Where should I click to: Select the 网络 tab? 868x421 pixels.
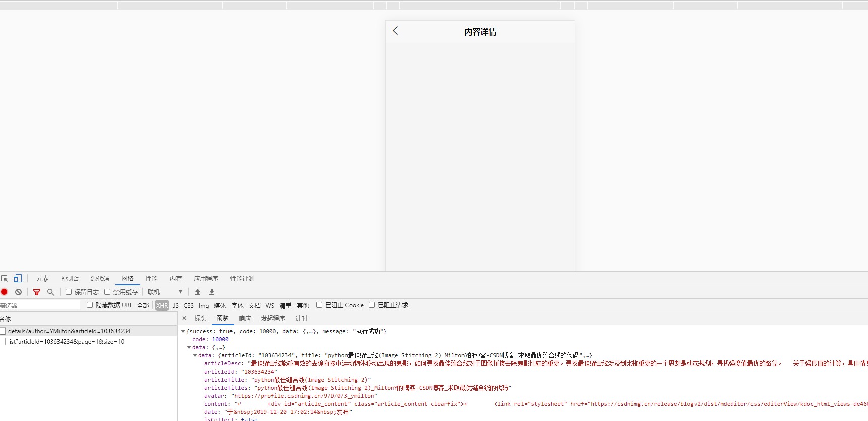(x=127, y=278)
